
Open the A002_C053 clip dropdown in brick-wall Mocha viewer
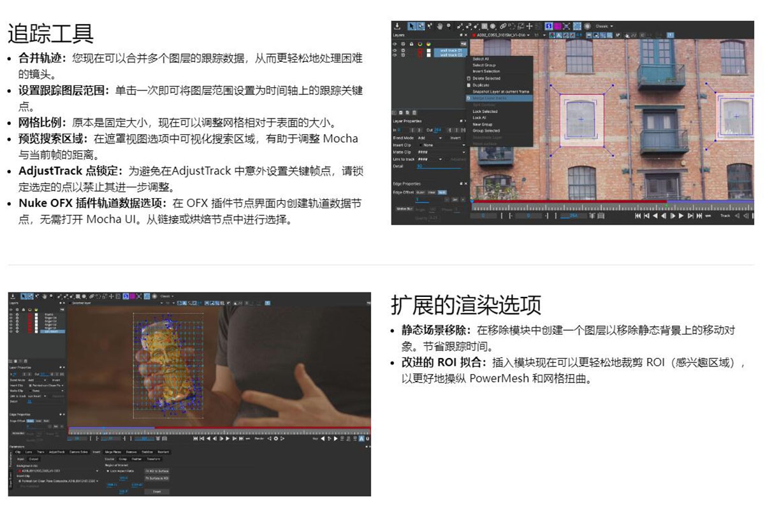coord(500,35)
